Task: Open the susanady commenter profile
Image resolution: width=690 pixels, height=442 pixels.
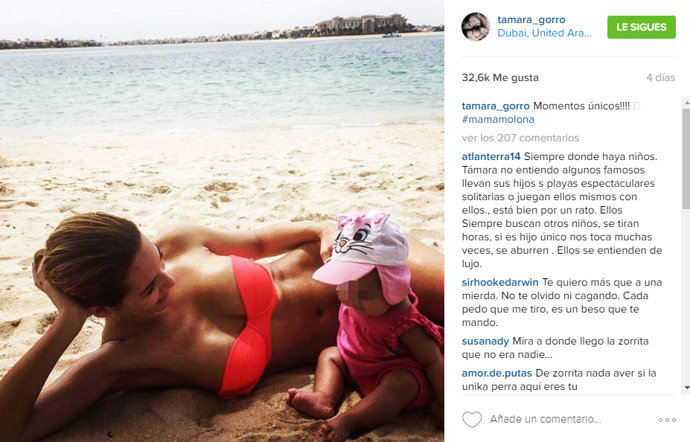Action: [x=485, y=341]
